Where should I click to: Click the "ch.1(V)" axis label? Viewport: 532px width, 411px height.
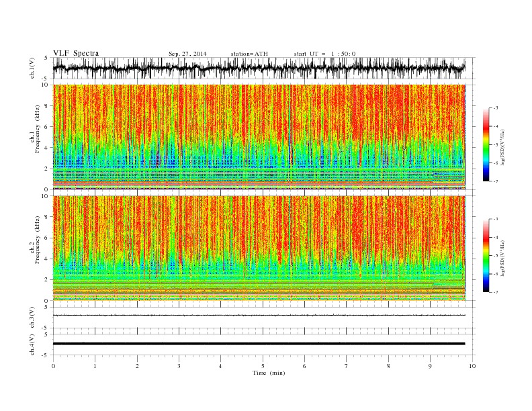32,68
